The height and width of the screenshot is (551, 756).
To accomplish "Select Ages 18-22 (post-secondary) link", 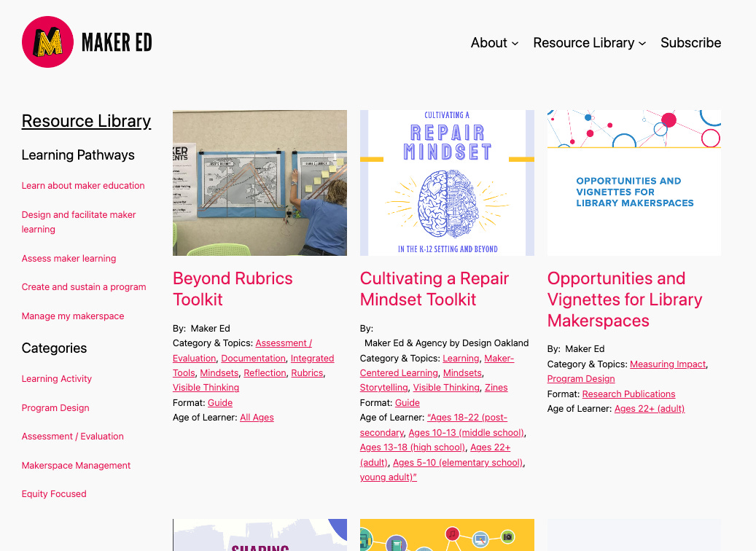I will pos(434,425).
